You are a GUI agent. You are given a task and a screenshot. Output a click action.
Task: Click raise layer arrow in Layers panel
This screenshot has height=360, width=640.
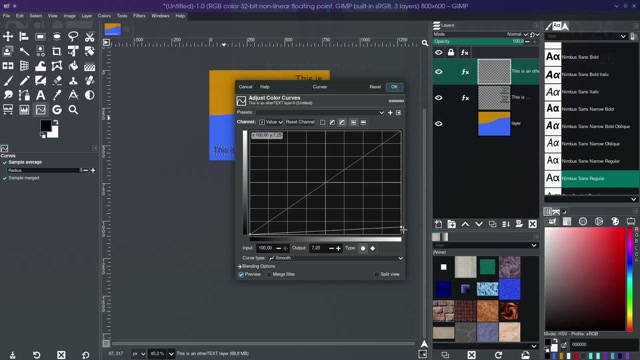coord(465,224)
